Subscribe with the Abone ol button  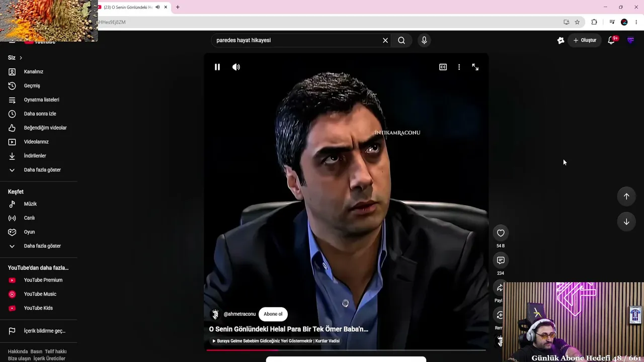(x=273, y=314)
